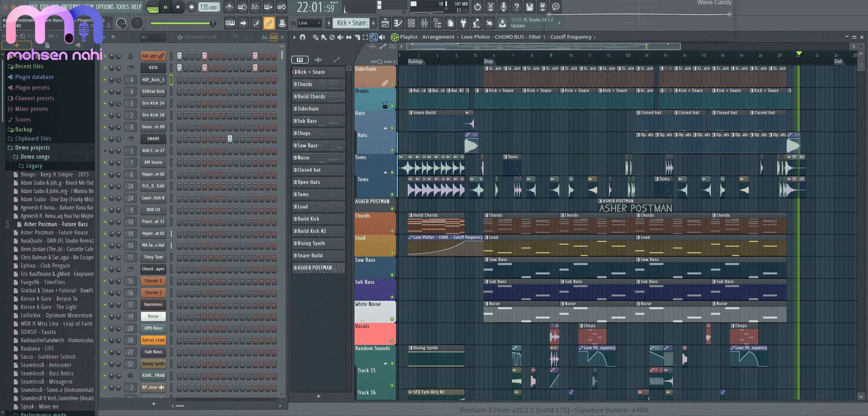The height and width of the screenshot is (416, 868).
Task: Mute the Vocals playlist track
Action: click(x=392, y=341)
